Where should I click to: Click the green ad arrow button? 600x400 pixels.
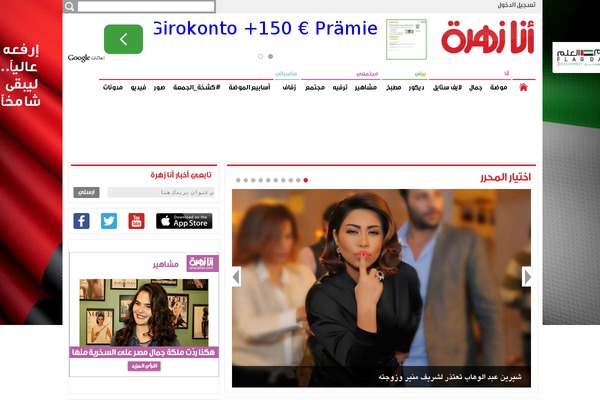[123, 39]
